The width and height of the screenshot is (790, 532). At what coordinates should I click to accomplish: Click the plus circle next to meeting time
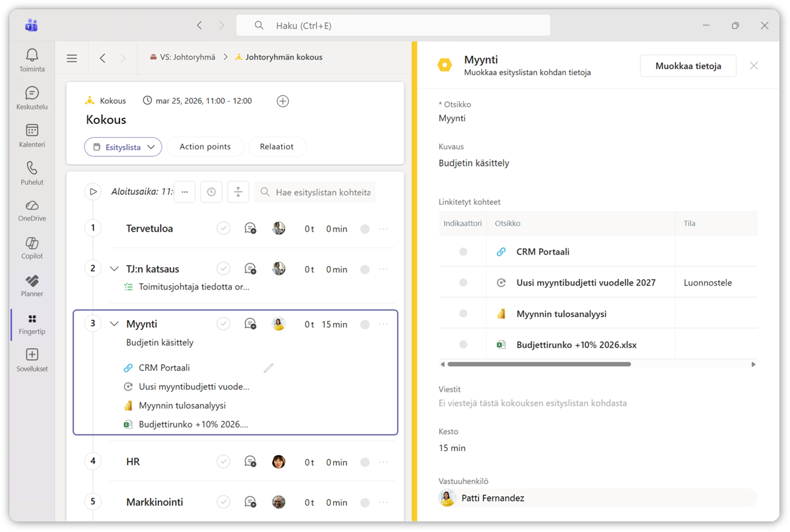tap(282, 101)
